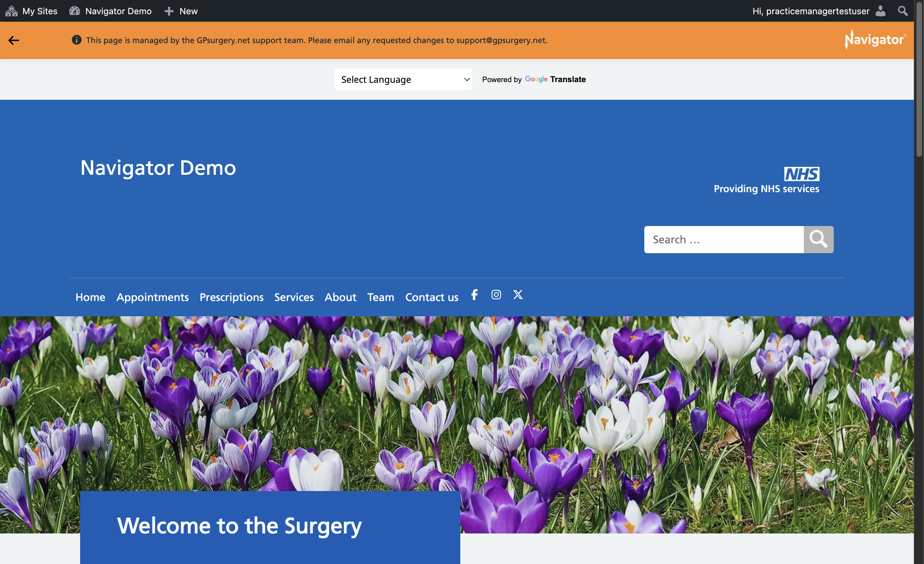Image resolution: width=924 pixels, height=564 pixels.
Task: Open the Instagram social icon
Action: point(496,294)
